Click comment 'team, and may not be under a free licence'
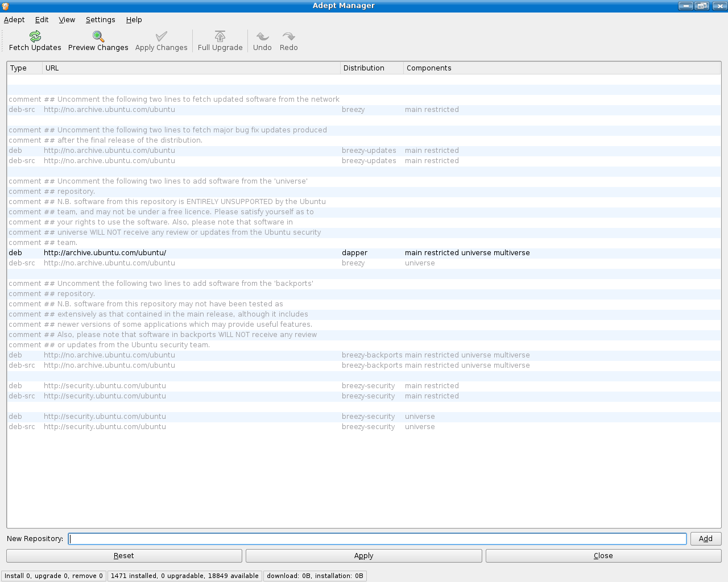This screenshot has height=582, width=728. pyautogui.click(x=179, y=212)
